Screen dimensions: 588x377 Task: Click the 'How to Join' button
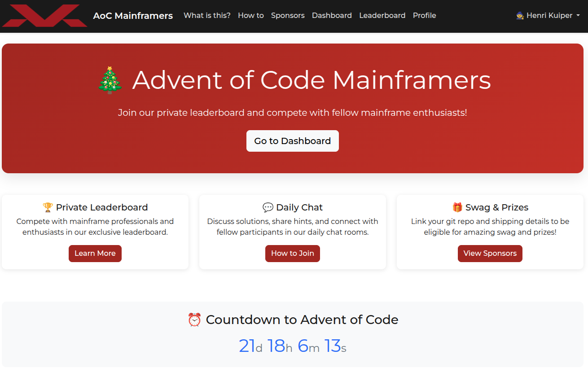tap(292, 253)
